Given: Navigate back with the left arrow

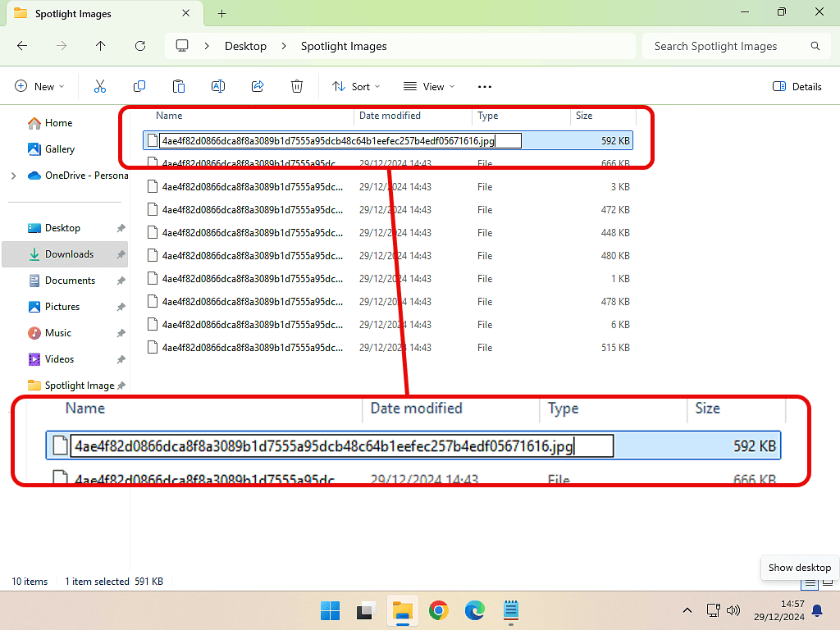Looking at the screenshot, I should [x=21, y=46].
